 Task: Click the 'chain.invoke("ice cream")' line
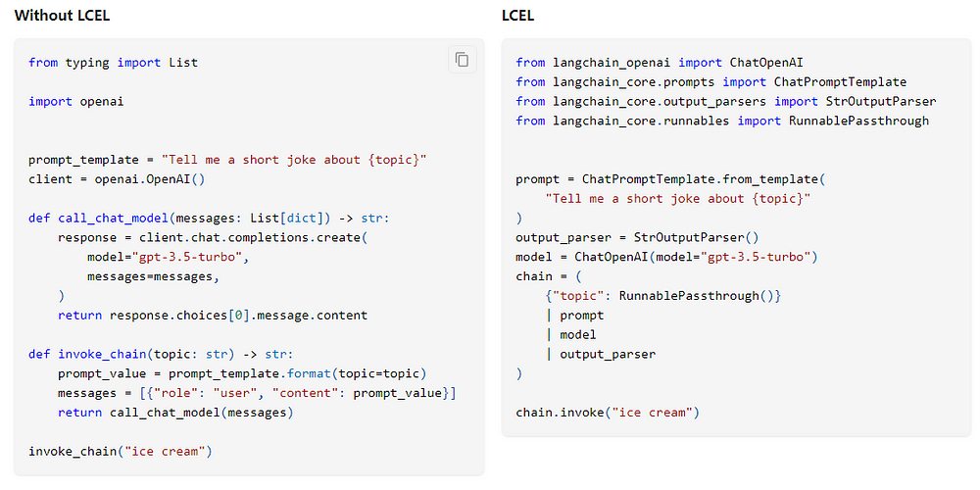click(x=609, y=413)
